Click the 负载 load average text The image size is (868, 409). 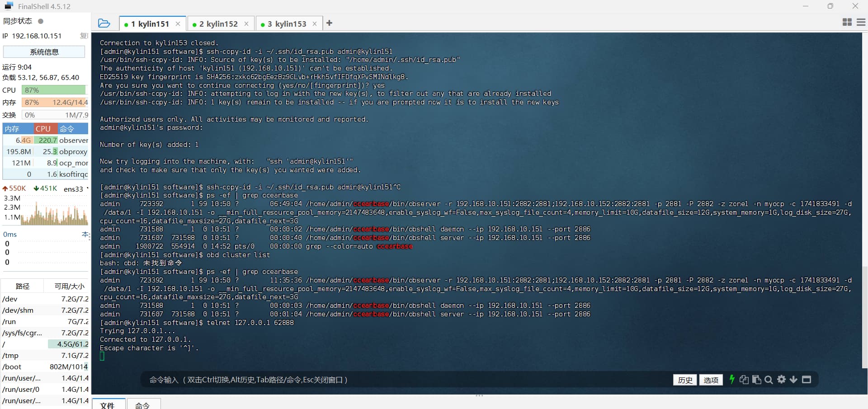[x=41, y=77]
